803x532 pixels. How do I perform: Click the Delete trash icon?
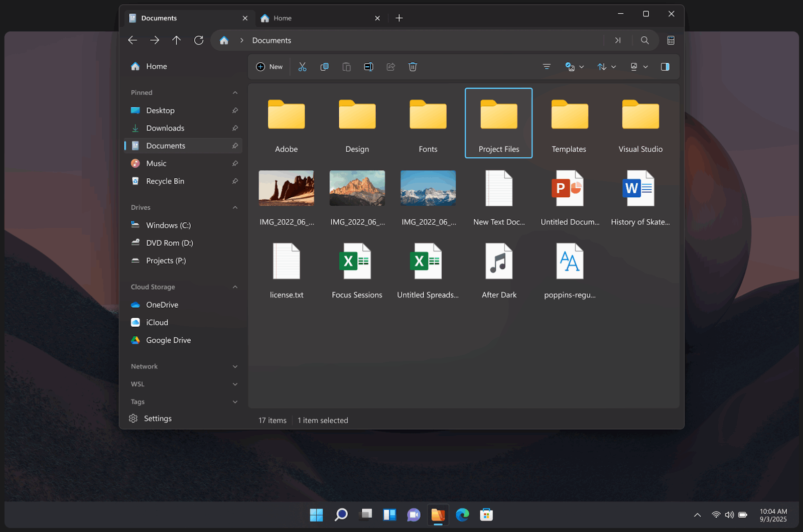pos(413,67)
